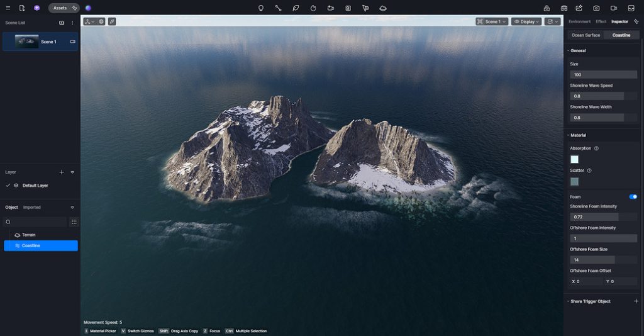
Task: Toggle the camera icon on Scene 1
Action: 72,42
